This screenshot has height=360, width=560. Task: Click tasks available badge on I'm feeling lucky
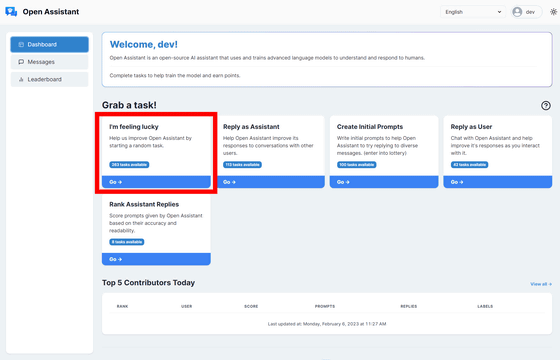(129, 165)
